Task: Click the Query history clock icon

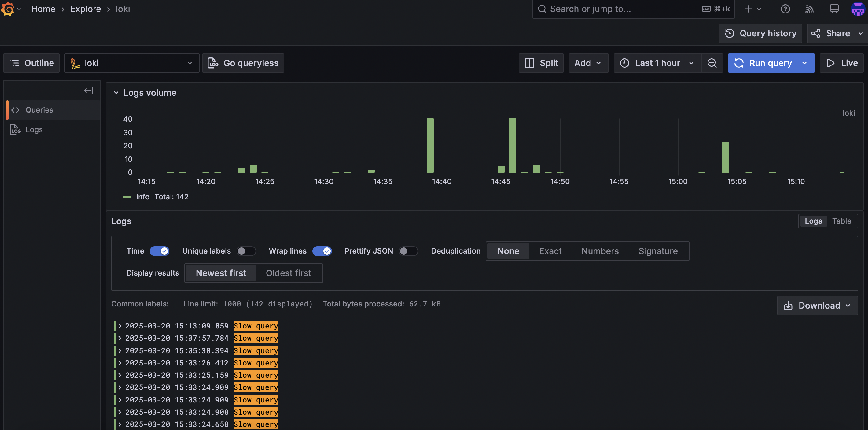Action: tap(730, 33)
